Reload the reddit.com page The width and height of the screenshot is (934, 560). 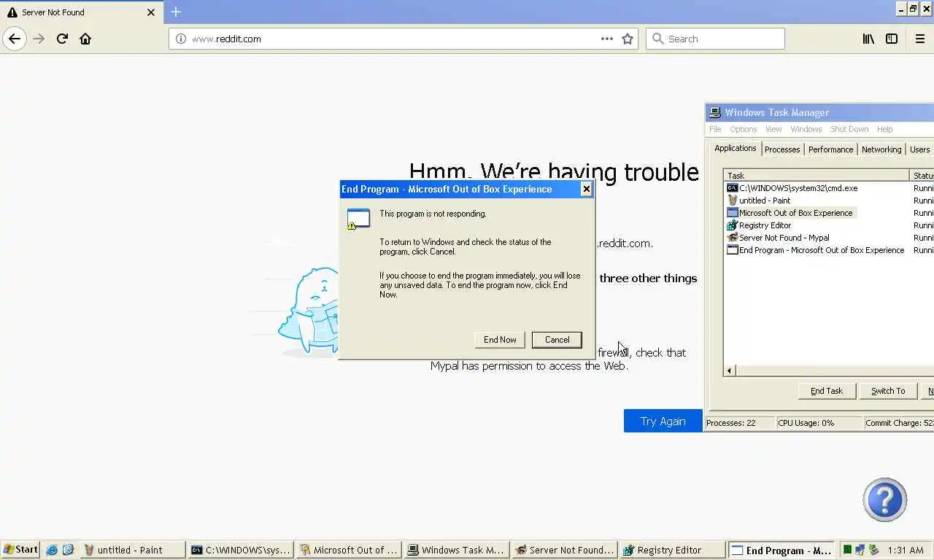(62, 39)
